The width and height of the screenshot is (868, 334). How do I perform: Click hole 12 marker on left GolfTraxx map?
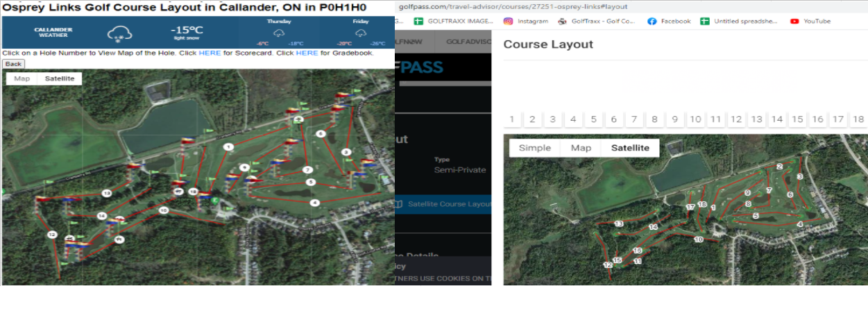pyautogui.click(x=52, y=235)
